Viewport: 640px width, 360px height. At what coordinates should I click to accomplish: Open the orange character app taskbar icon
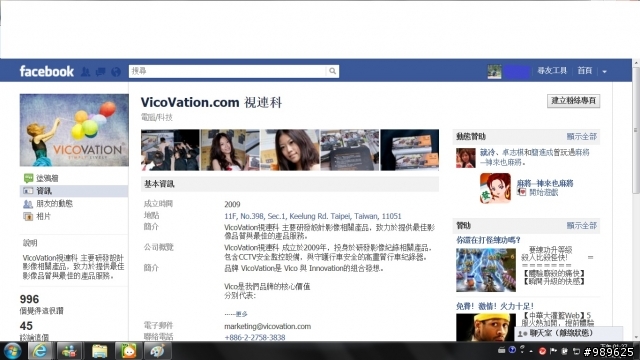click(x=128, y=351)
